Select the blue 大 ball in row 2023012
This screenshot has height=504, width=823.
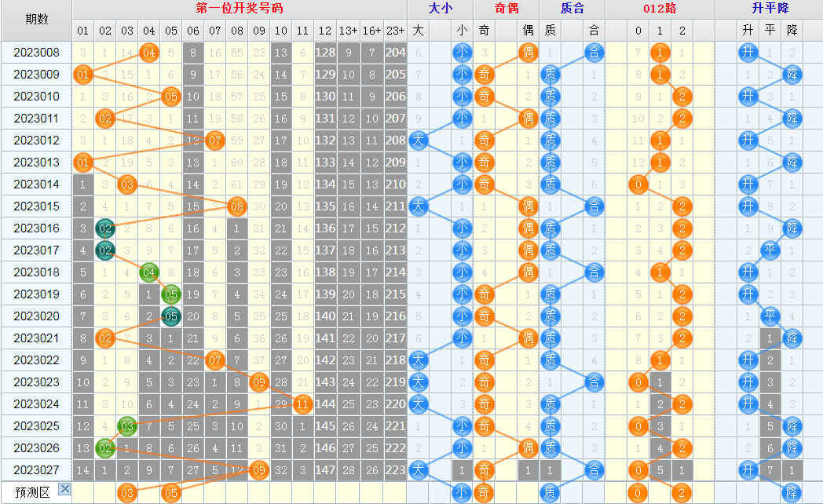pos(419,141)
